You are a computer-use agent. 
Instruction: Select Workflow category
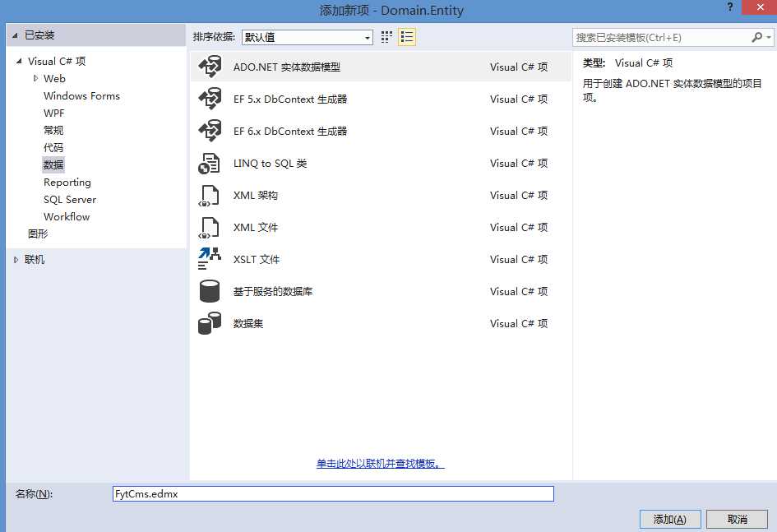point(67,216)
